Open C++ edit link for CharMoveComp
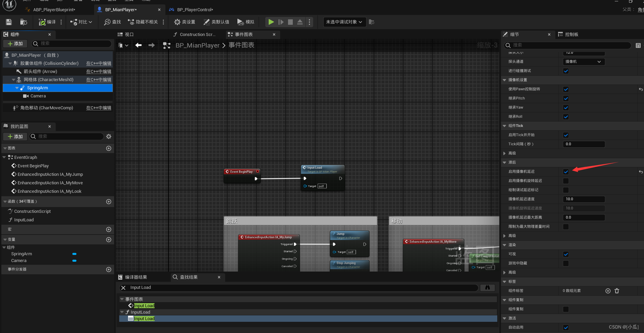 (99, 108)
